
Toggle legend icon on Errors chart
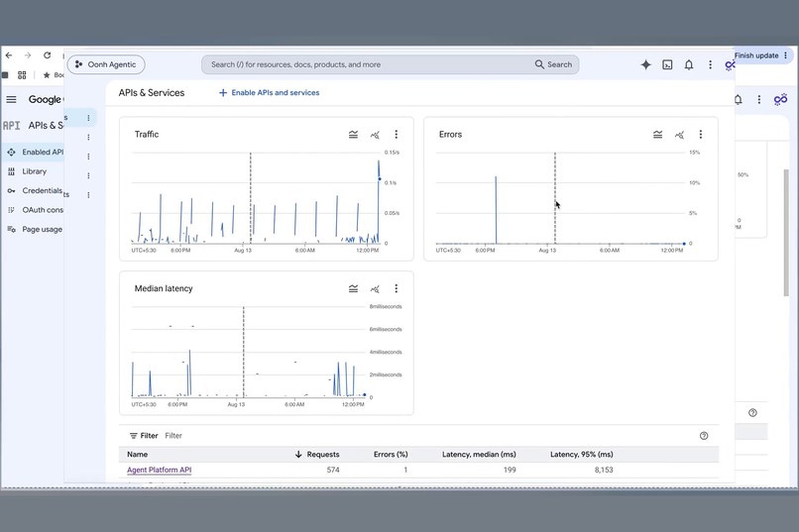pyautogui.click(x=657, y=135)
